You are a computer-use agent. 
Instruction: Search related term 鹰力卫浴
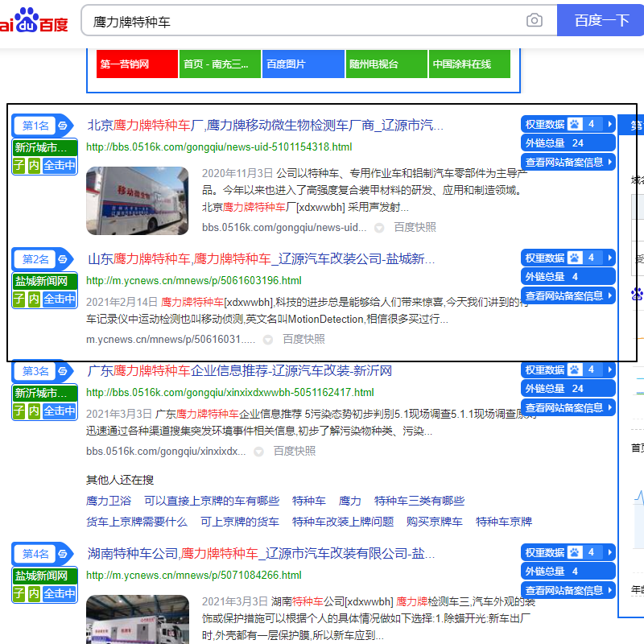[109, 501]
